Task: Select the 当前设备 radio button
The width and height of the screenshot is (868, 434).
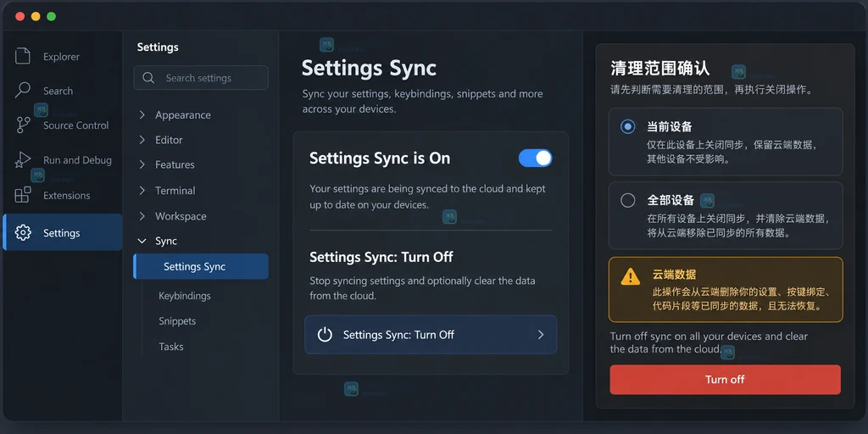Action: coord(628,127)
